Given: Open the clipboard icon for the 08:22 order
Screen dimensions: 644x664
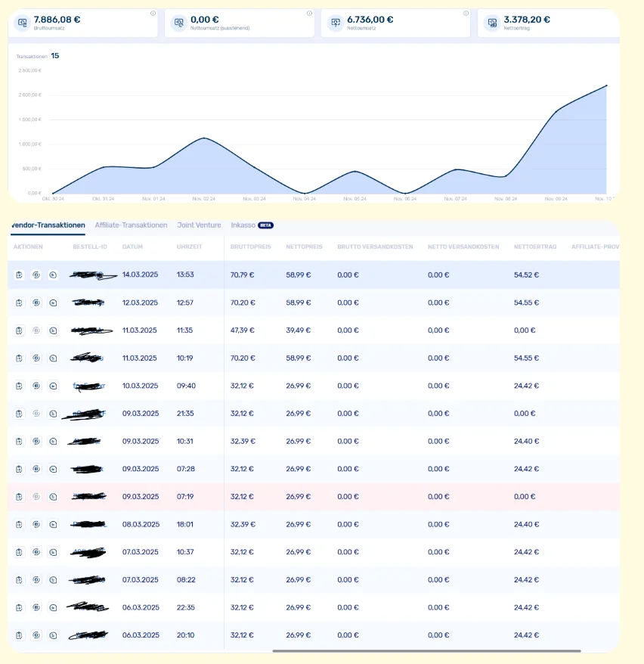Looking at the screenshot, I should point(19,580).
